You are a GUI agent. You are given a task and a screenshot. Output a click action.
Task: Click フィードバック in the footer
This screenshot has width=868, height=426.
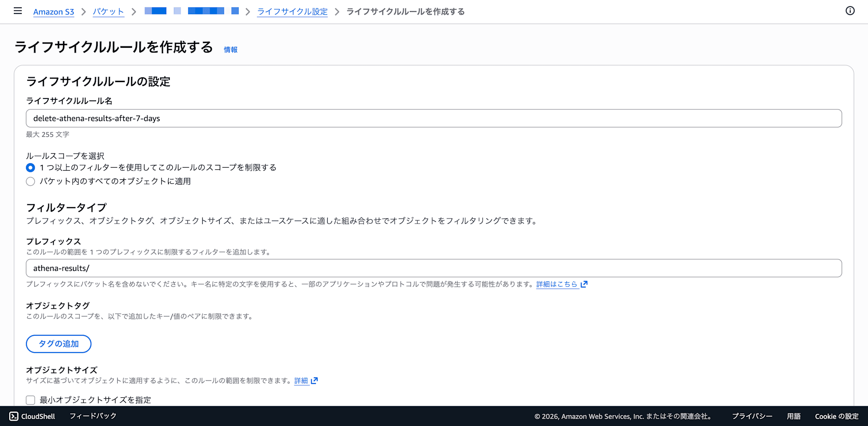click(93, 416)
